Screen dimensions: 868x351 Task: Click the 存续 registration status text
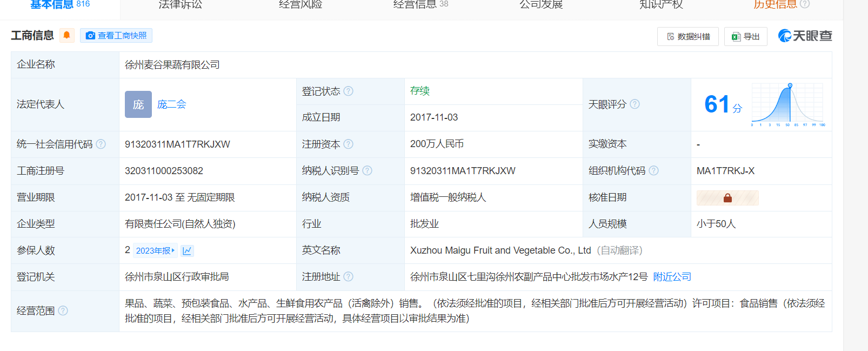point(420,91)
